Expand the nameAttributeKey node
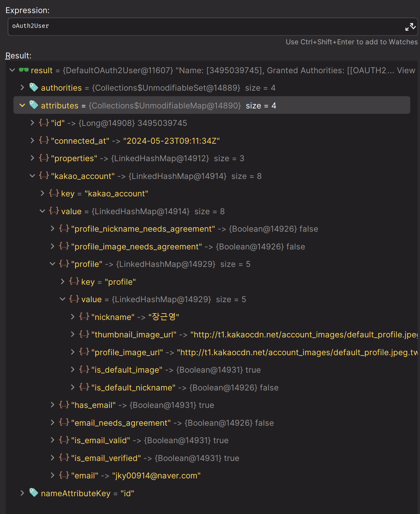Image resolution: width=420 pixels, height=514 pixels. point(22,493)
